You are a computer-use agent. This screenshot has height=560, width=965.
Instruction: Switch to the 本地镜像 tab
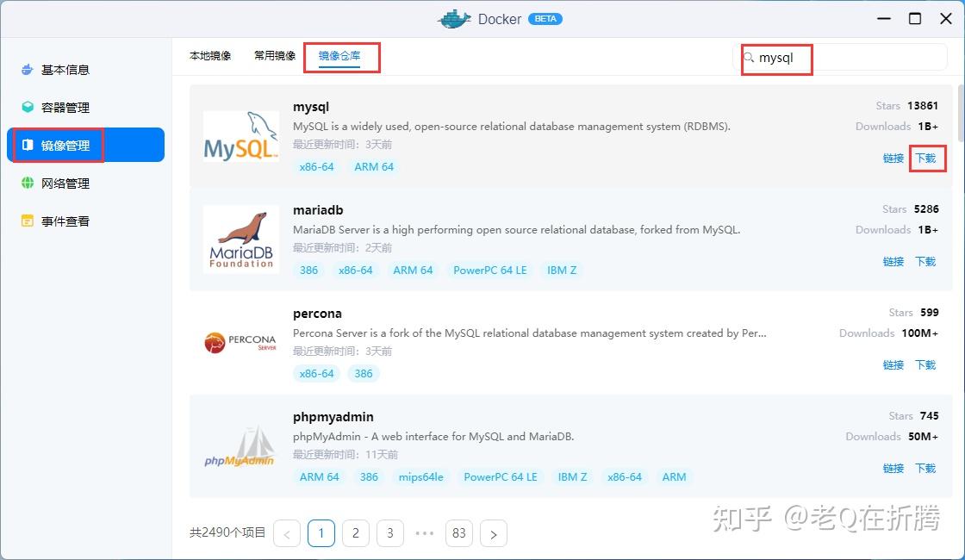click(209, 53)
